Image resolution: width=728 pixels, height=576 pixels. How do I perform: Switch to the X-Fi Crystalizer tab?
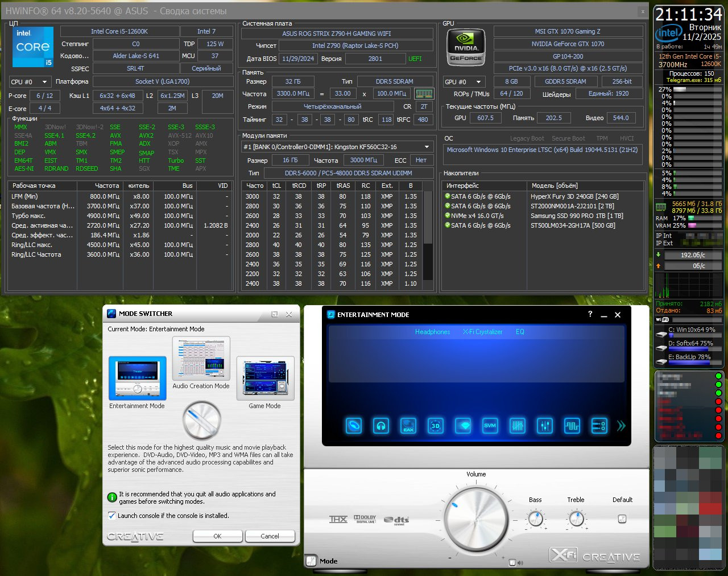click(483, 332)
